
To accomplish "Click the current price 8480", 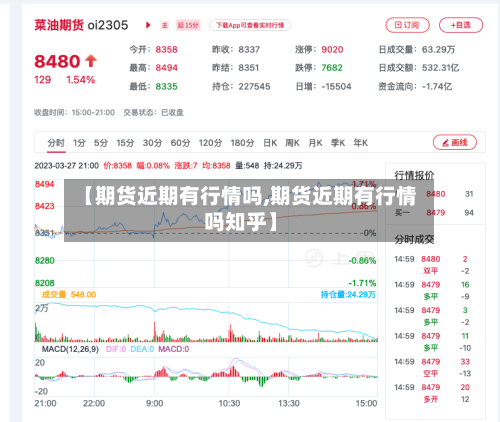I will pos(57,61).
